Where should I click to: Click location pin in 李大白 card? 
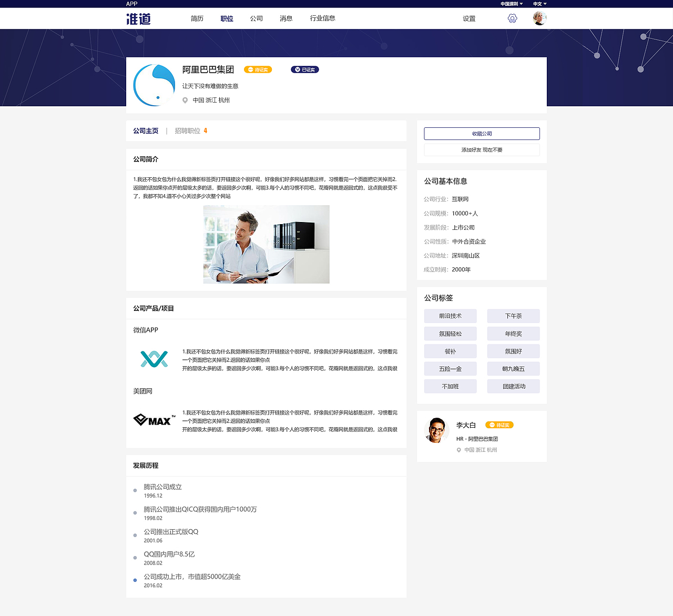point(458,450)
